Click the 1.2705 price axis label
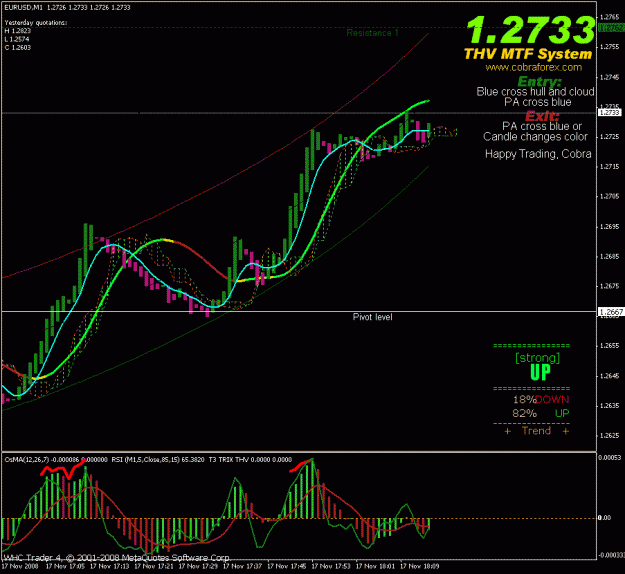The width and height of the screenshot is (625, 574). tap(609, 196)
